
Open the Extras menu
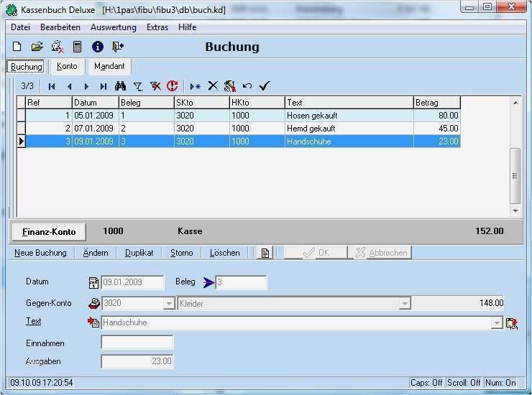(157, 27)
